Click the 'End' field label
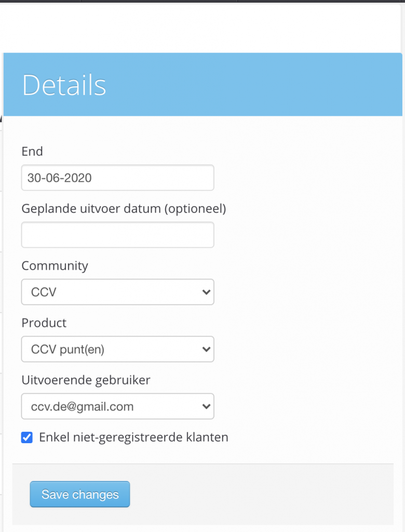Screen dimensions: 405x532 [x=32, y=151]
